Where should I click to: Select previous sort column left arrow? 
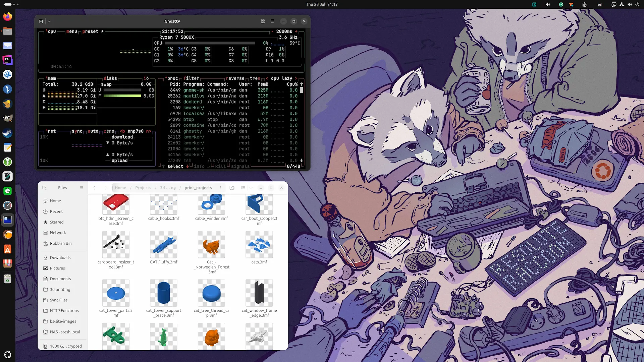267,78
